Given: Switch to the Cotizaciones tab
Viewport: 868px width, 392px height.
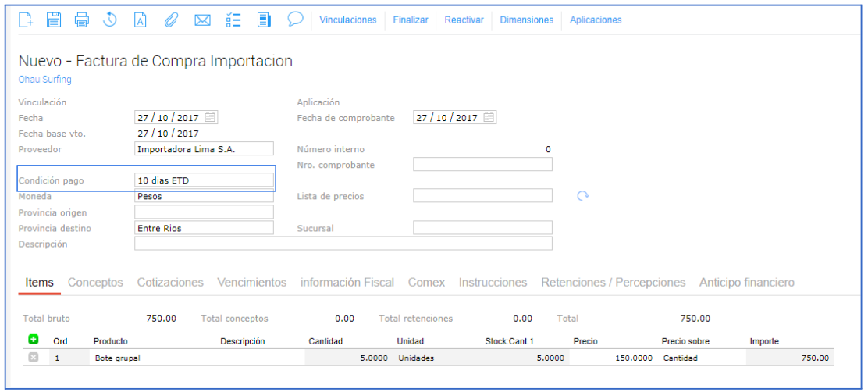Looking at the screenshot, I should (170, 283).
